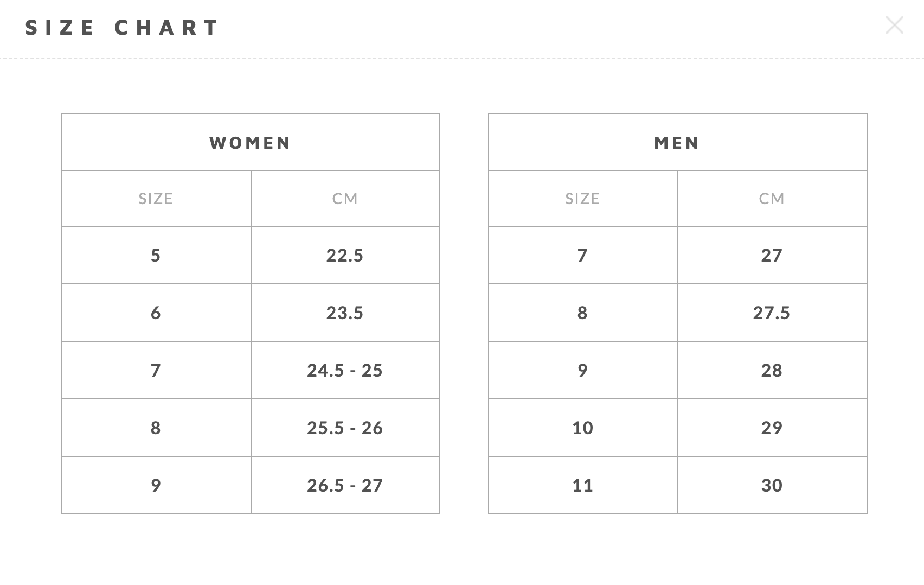Select women's size 9 cell

pos(156,485)
